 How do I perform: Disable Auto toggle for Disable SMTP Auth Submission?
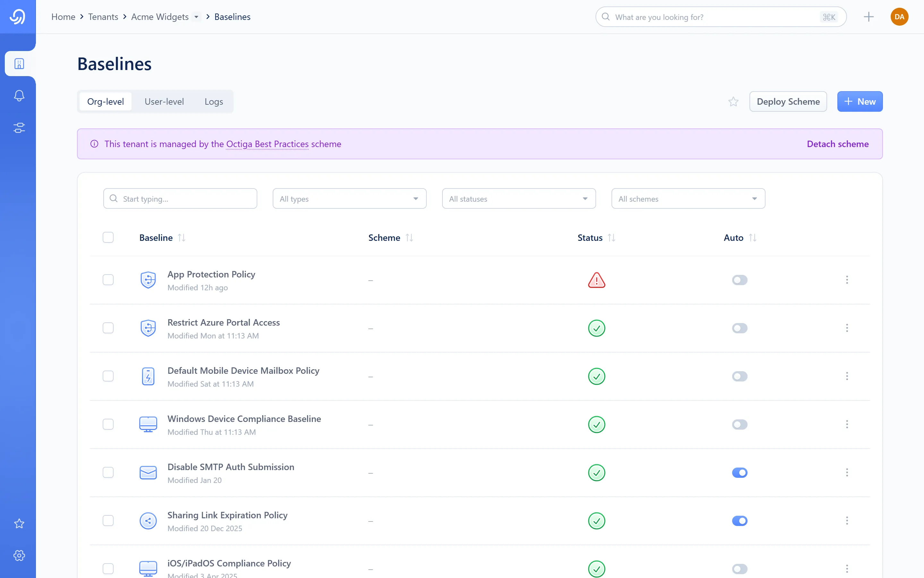coord(740,472)
